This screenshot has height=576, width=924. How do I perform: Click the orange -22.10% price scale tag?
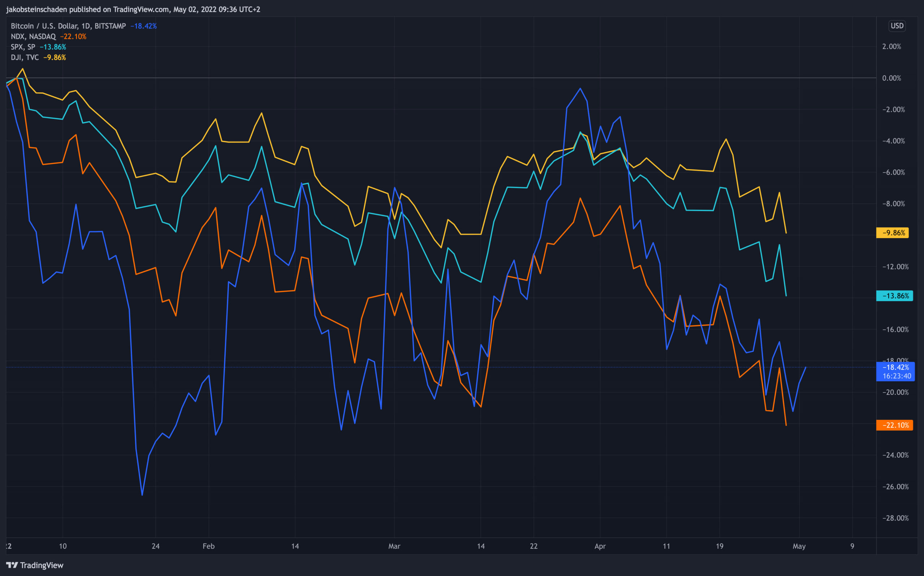(x=894, y=425)
